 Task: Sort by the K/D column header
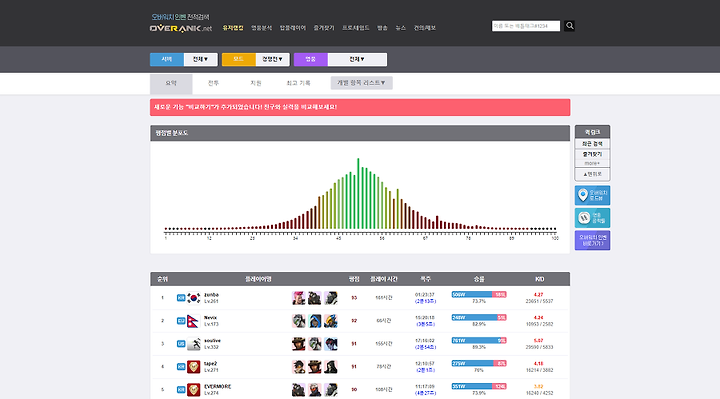(540, 279)
